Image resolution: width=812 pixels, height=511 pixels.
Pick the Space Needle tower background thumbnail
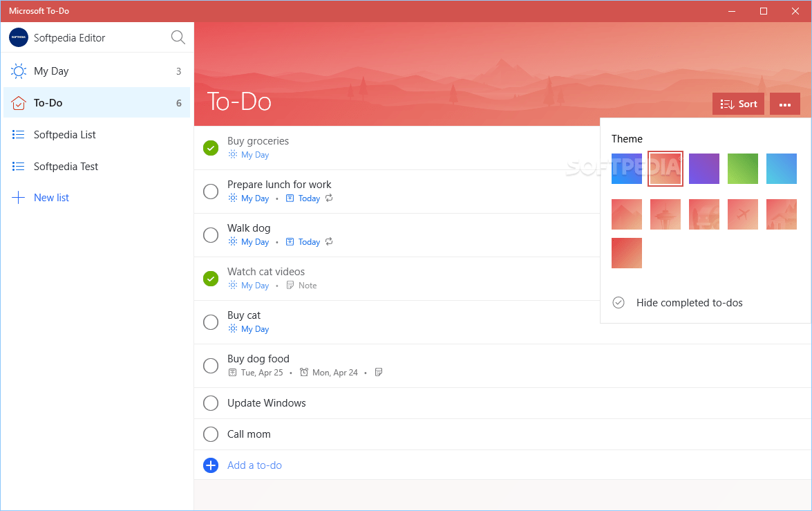665,214
